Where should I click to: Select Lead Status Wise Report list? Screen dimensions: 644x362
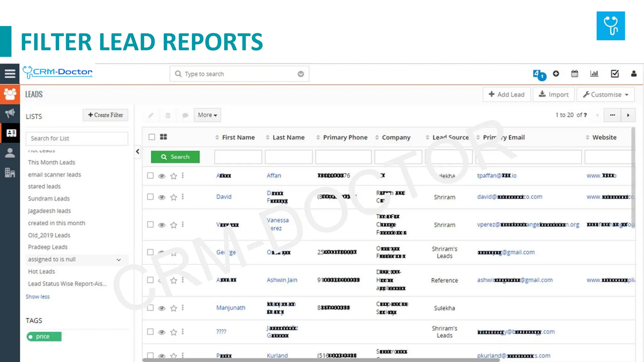(x=67, y=283)
